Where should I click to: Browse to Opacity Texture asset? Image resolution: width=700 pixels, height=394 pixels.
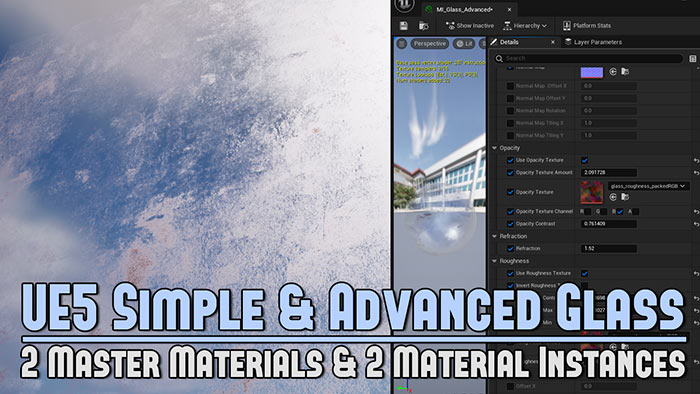pyautogui.click(x=625, y=197)
